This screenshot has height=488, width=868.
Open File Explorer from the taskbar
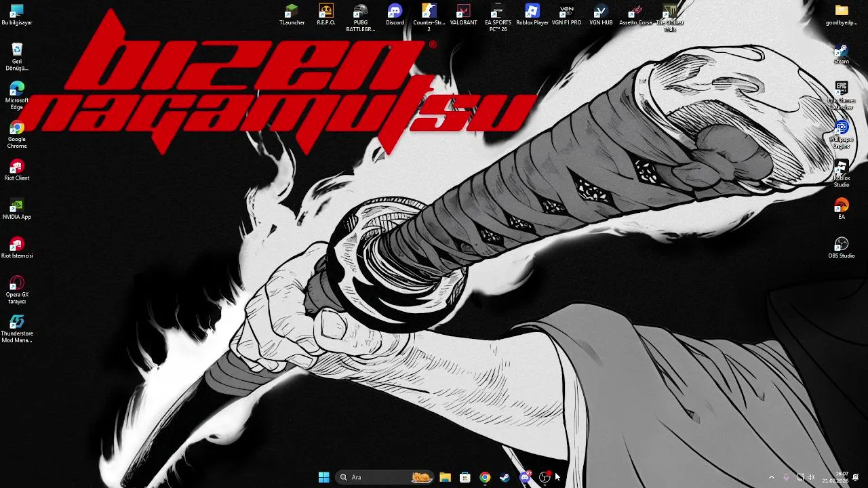445,477
